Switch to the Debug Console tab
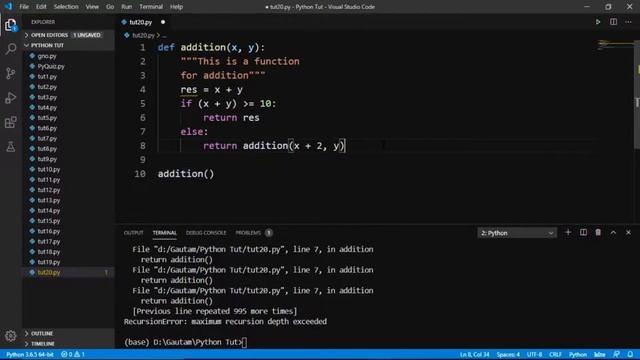 pos(206,233)
